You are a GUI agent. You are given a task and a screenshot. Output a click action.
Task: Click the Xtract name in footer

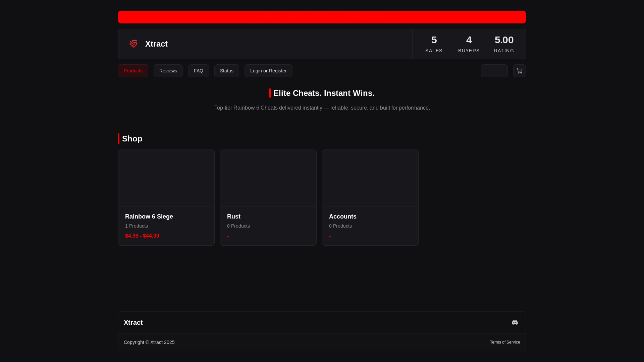coord(133,322)
